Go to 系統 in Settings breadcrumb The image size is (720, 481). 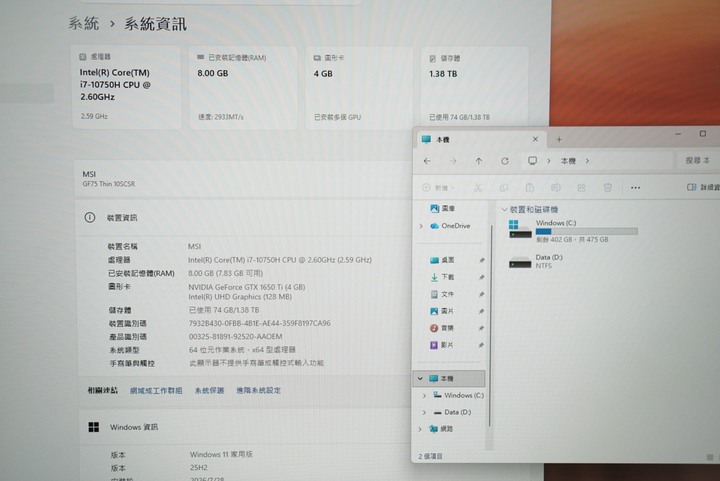[84, 23]
